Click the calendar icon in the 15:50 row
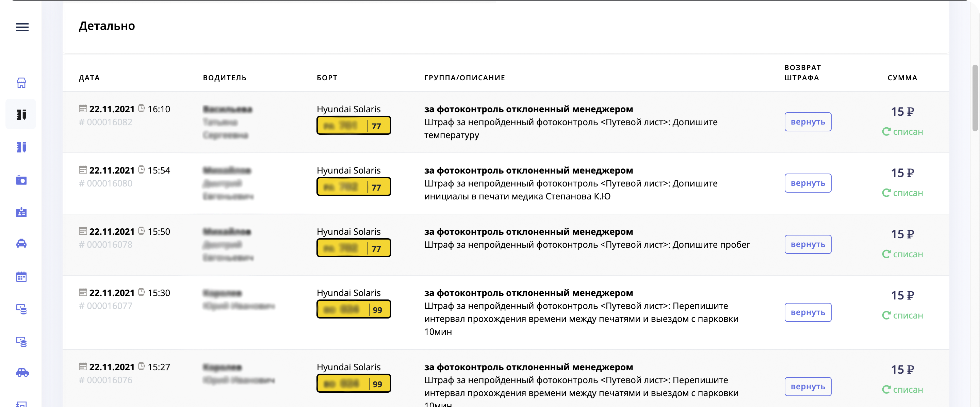Screen dimensions: 980x407 tap(83, 231)
